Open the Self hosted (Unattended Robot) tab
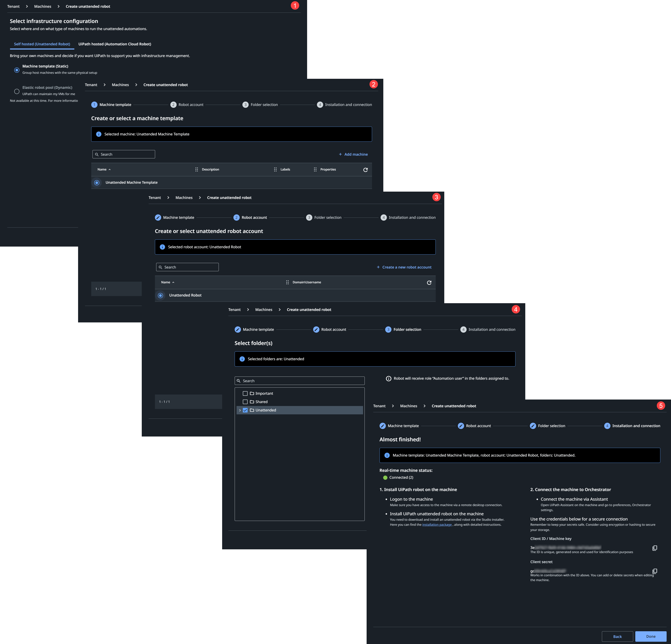The height and width of the screenshot is (644, 671). tap(42, 44)
